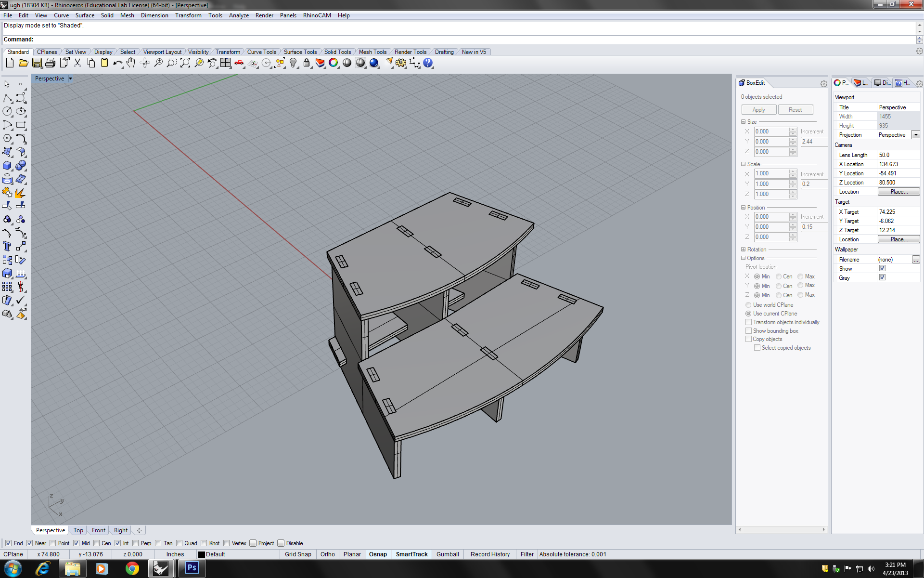Click the light bulb Hide objects icon
Screen dimensions: 924x578
(293, 63)
